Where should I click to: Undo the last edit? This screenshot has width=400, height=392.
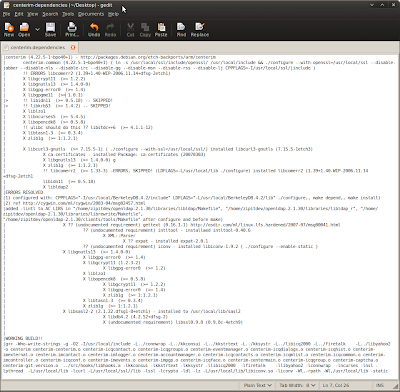[94, 29]
